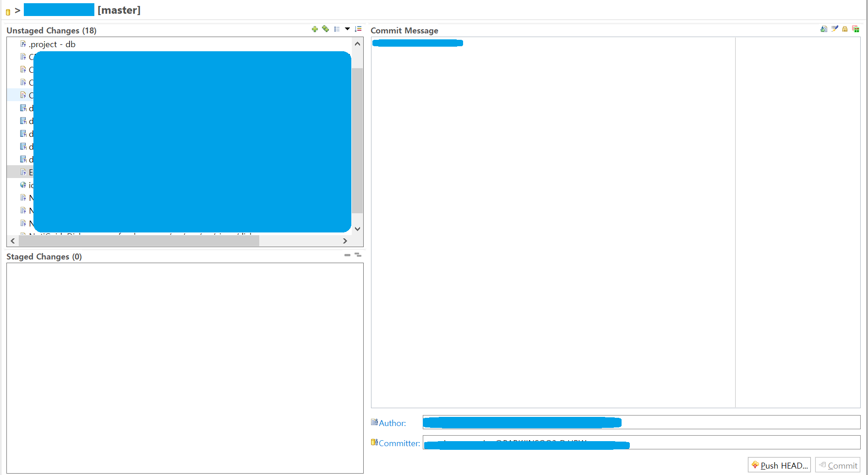Toggle add Signed-off-by icon

[835, 29]
